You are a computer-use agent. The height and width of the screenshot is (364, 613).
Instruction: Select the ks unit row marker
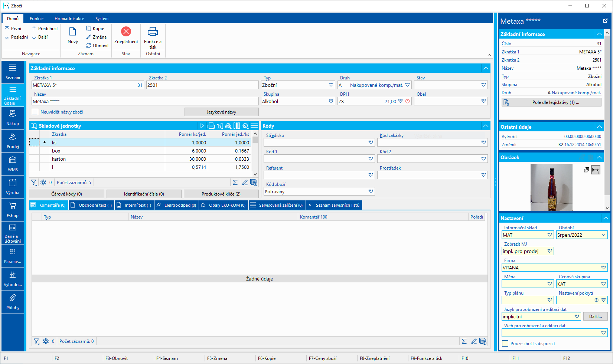pos(45,142)
